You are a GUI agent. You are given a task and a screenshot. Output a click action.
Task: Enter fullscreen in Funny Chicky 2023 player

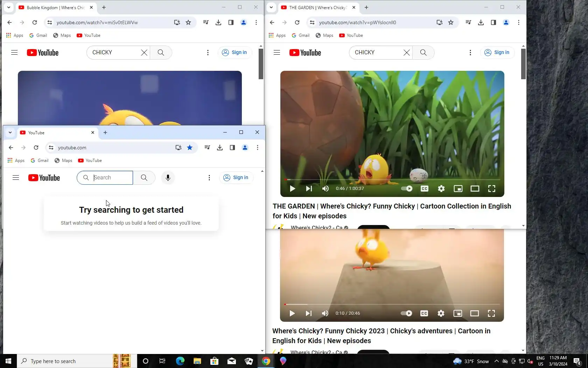point(491,313)
